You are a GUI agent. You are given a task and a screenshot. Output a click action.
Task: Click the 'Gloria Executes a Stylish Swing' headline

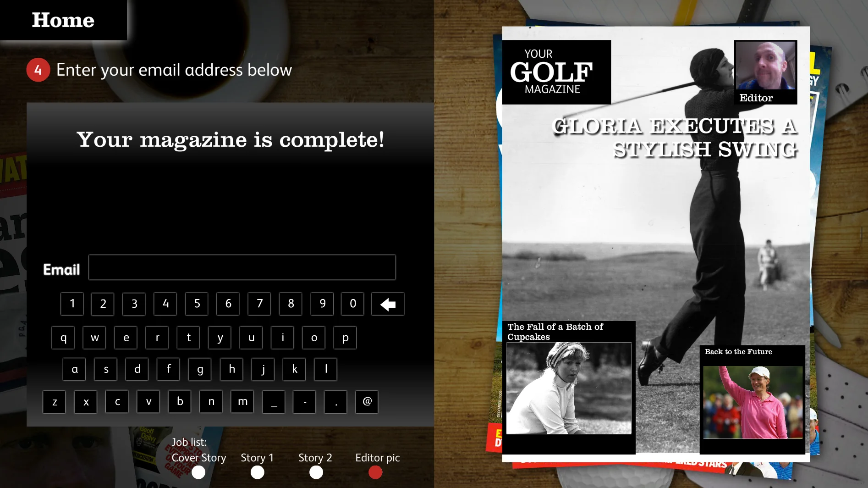pyautogui.click(x=675, y=138)
